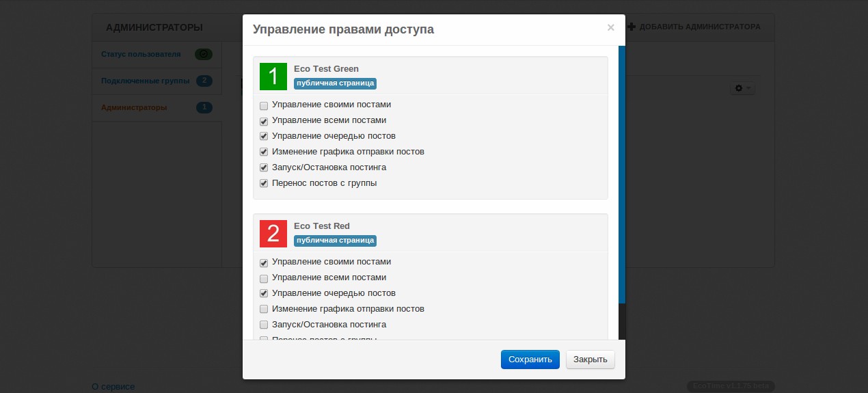This screenshot has height=393, width=868.
Task: Click the administrators count badge
Action: coord(204,107)
